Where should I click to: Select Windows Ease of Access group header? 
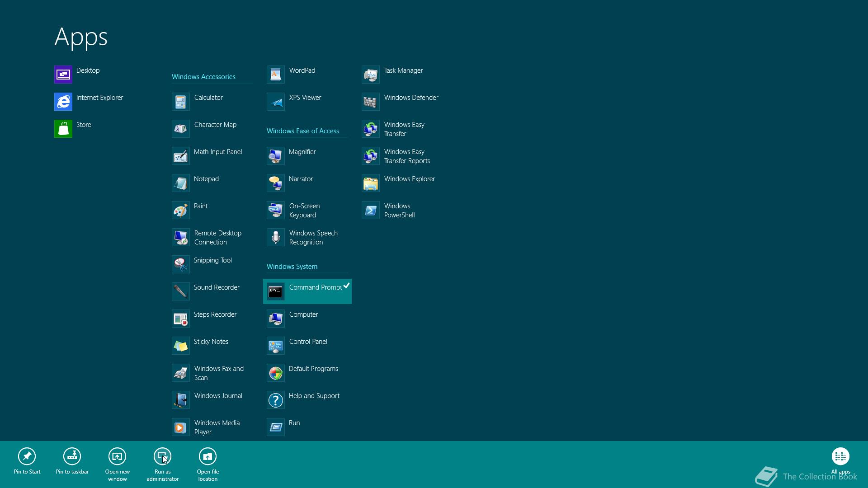coord(303,131)
